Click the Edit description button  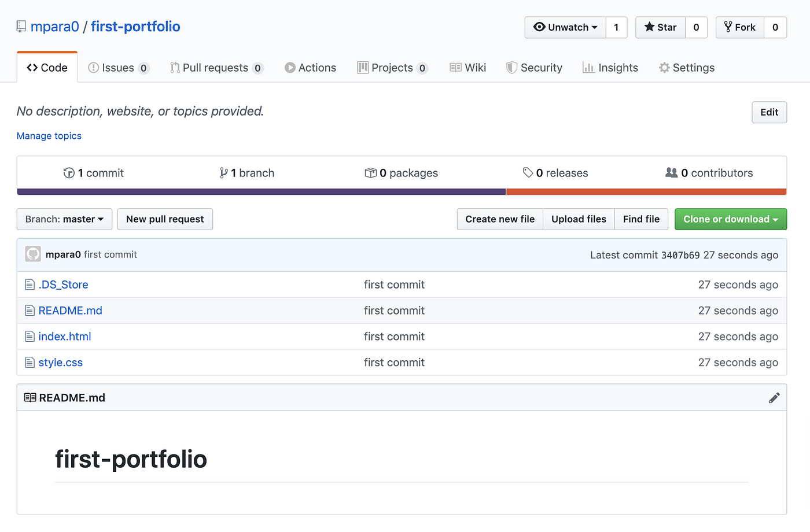[x=769, y=112]
